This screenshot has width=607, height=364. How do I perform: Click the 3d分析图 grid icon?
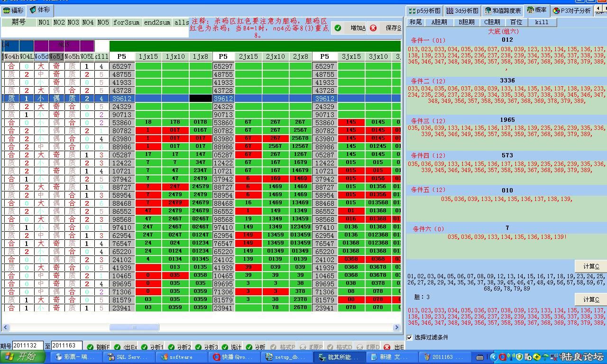[x=450, y=10]
